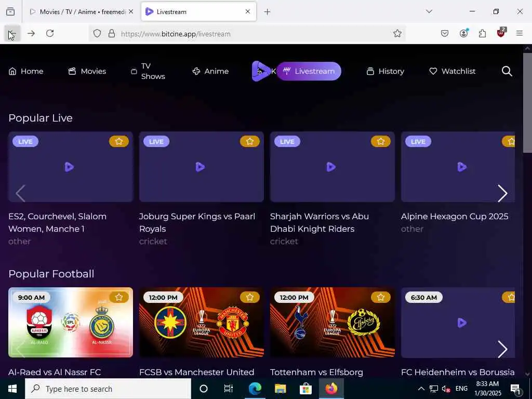Open the Firefox View tabs icon
Screen dimensions: 532x399
tap(10, 11)
